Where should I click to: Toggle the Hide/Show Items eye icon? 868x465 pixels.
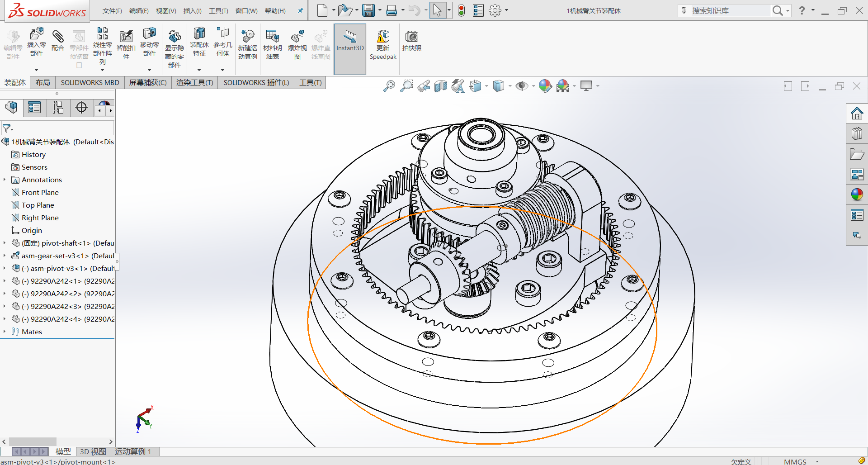pyautogui.click(x=522, y=86)
